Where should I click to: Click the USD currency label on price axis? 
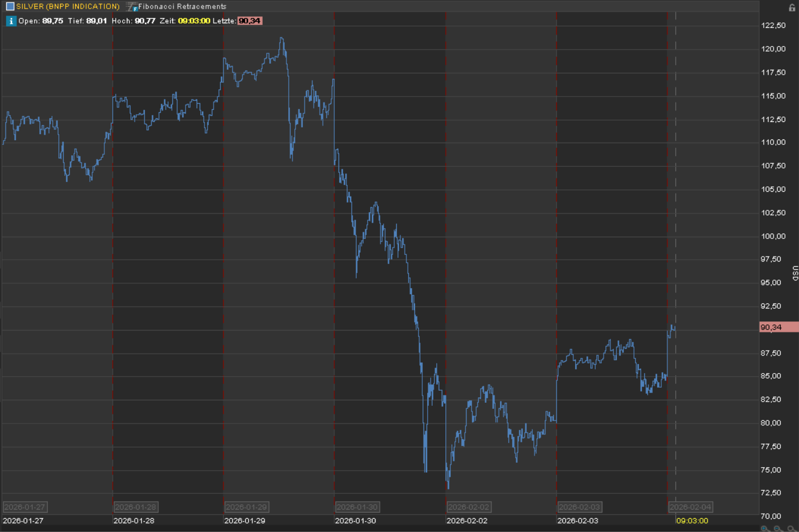click(794, 273)
